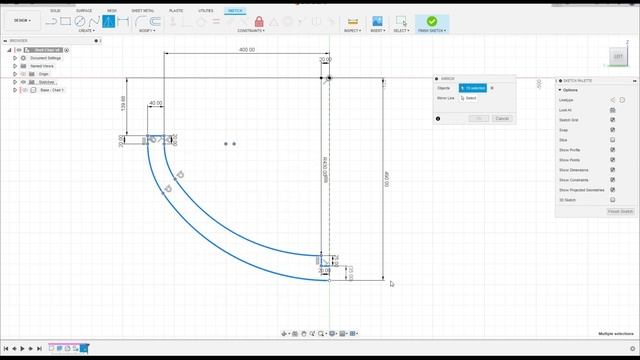The width and height of the screenshot is (640, 360).
Task: Open the Insert dropdown menu
Action: coord(378,31)
